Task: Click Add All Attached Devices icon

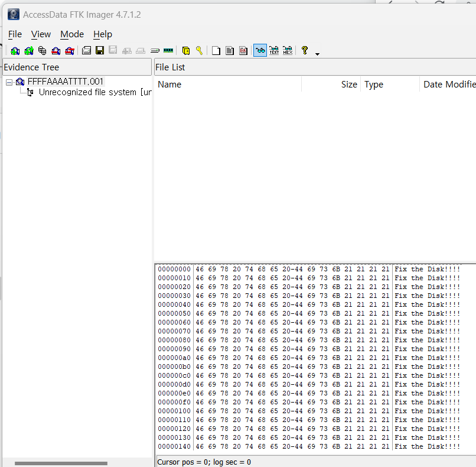Action: tap(29, 50)
